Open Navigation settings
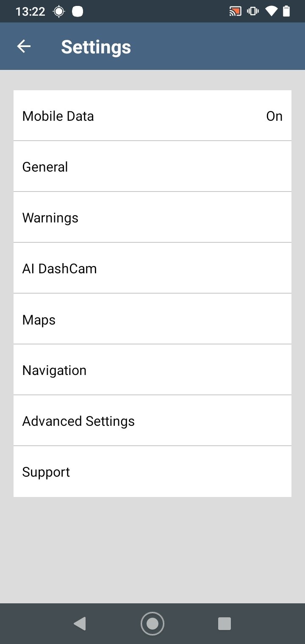This screenshot has width=305, height=644. click(x=152, y=370)
